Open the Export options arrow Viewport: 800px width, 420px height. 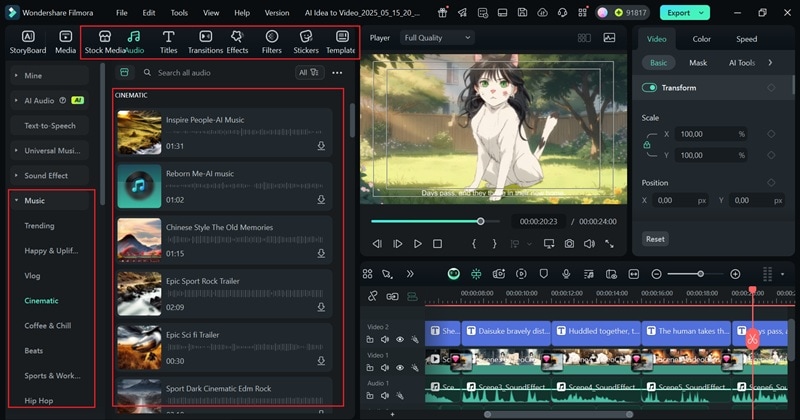click(x=702, y=13)
